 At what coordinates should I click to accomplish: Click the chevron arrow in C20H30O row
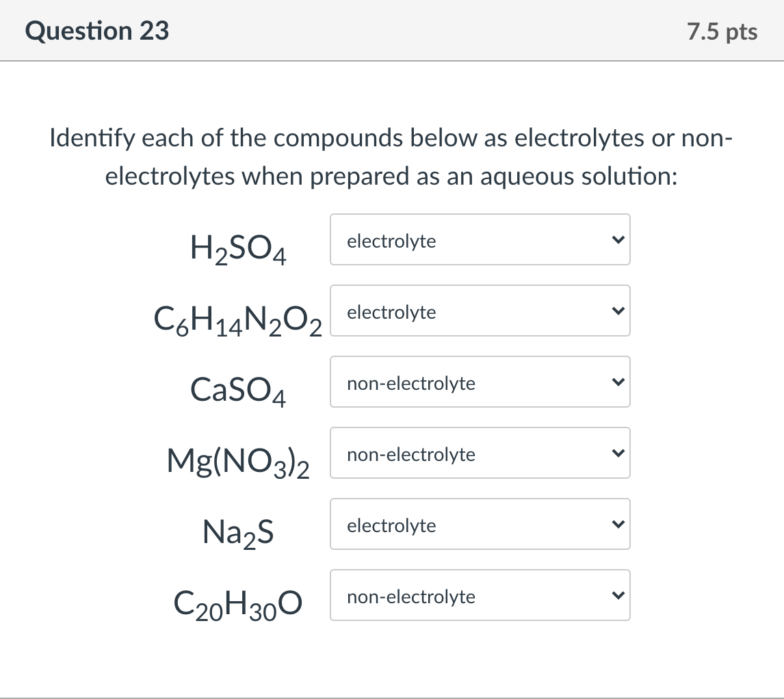(617, 596)
